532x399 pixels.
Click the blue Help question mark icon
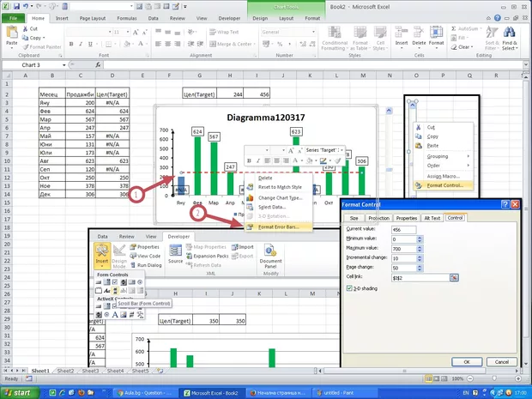coord(498,18)
